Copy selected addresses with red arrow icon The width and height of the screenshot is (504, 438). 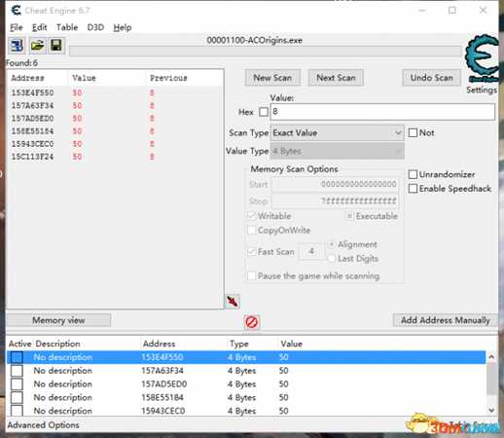click(233, 302)
